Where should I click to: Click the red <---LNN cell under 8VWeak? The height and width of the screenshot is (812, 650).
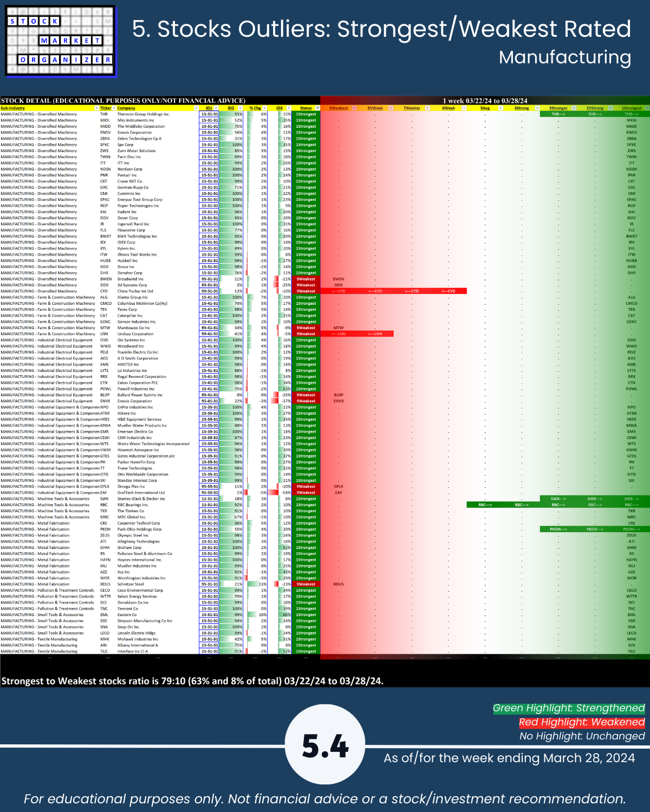(375, 334)
